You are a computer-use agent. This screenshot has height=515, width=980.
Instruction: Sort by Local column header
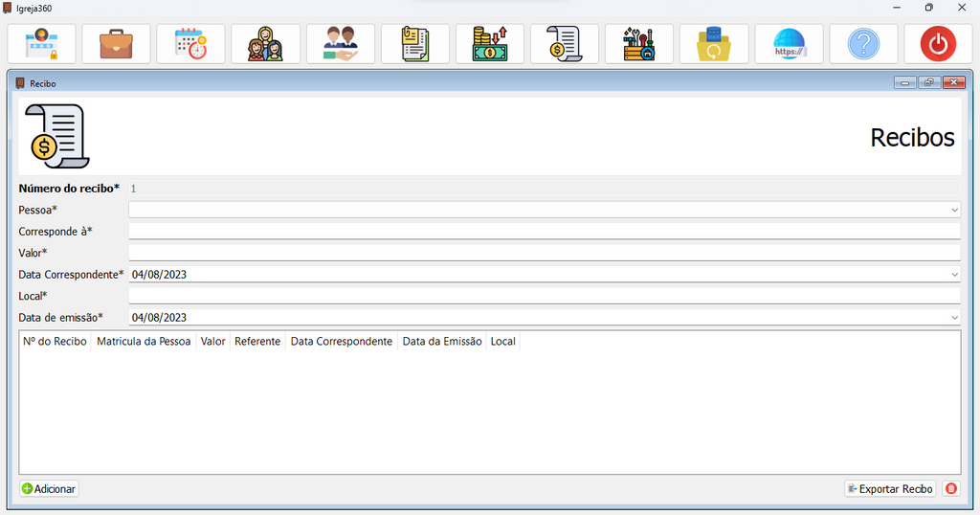tap(503, 341)
